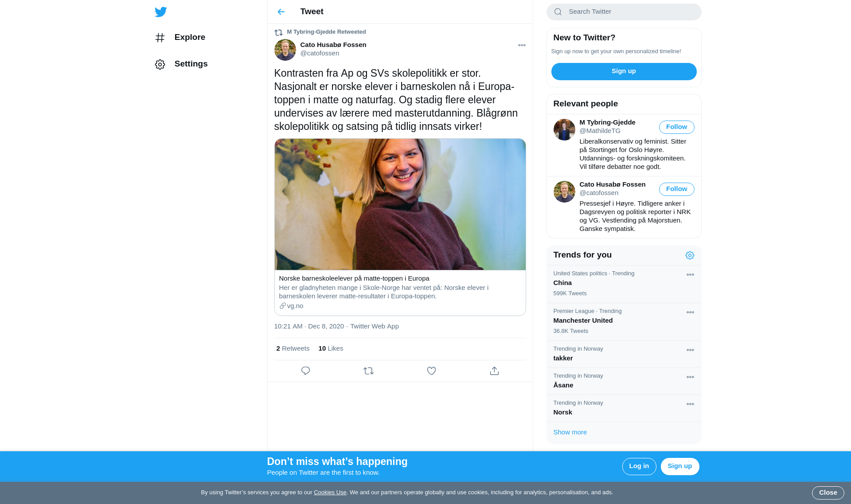Click Sign up on the bottom banner
851x504 pixels.
coord(679,466)
